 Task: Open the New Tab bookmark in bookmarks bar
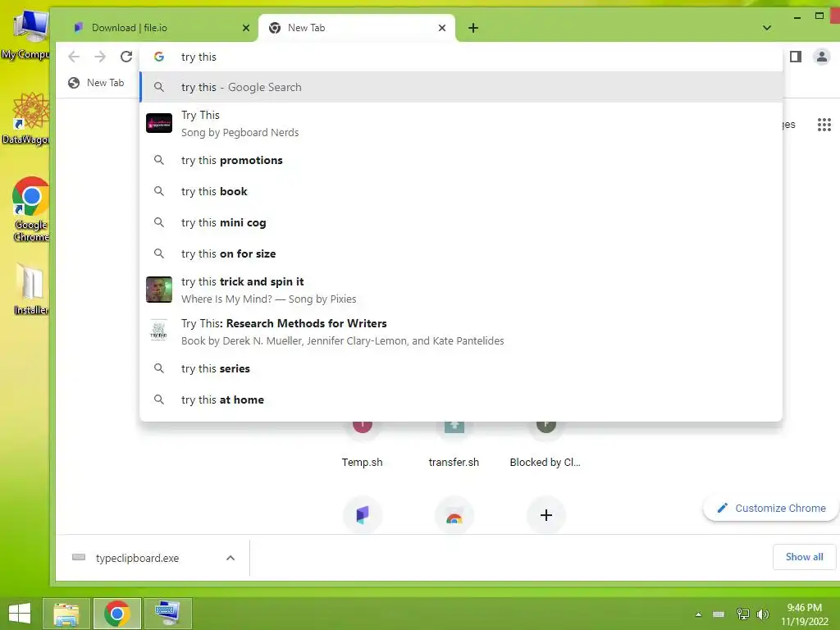96,83
